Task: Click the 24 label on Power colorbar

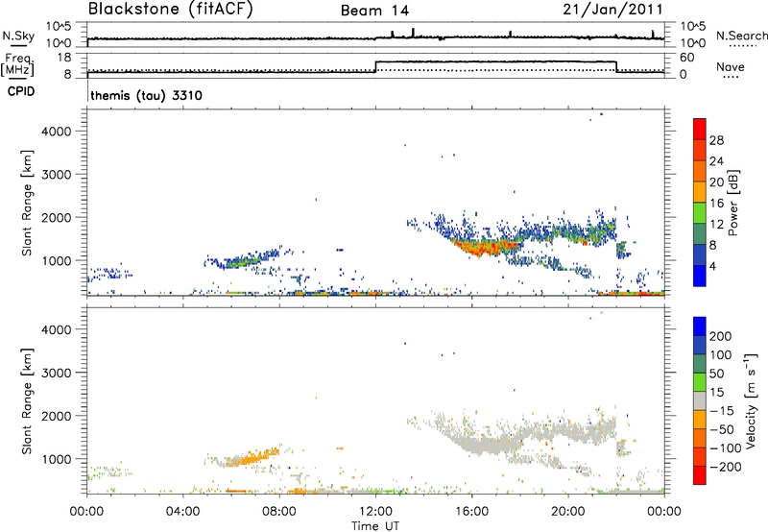Action: click(716, 161)
